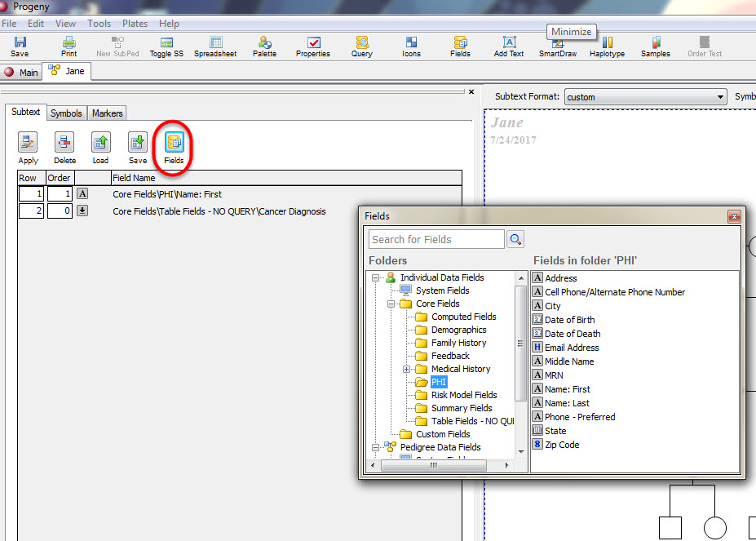Viewport: 756px width, 541px height.
Task: Open the Query tool
Action: 362,47
